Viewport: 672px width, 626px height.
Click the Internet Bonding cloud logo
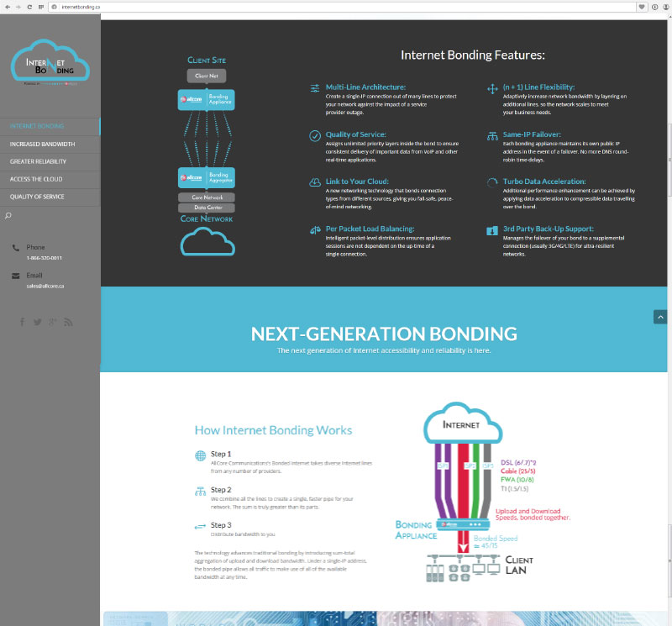click(50, 64)
